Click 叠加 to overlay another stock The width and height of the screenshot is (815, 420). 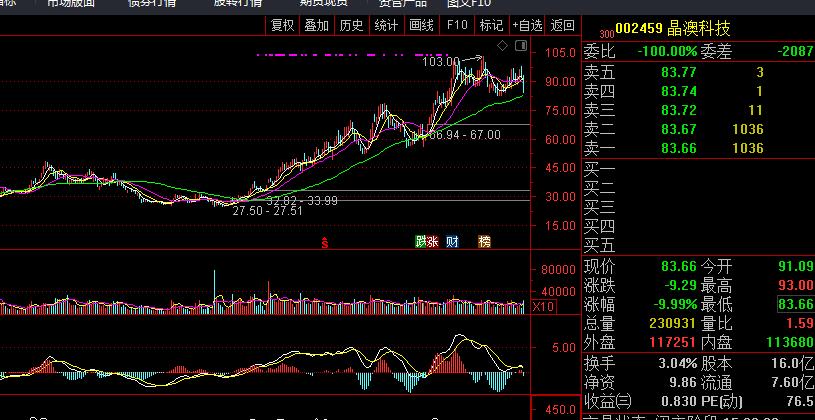click(317, 25)
